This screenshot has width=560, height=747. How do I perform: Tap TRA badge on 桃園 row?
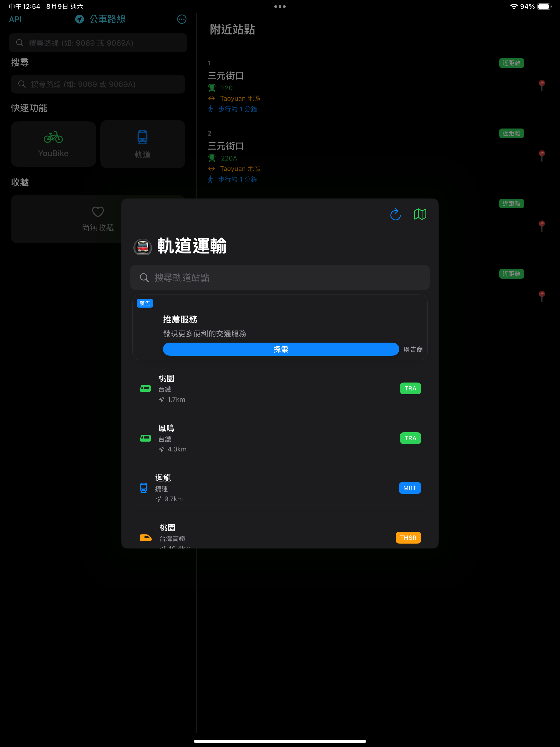click(410, 388)
